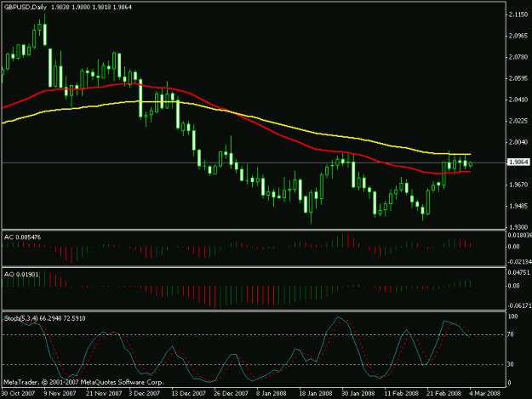Click the 2.0595 price scale value
The height and width of the screenshot is (399, 532).
tap(518, 78)
